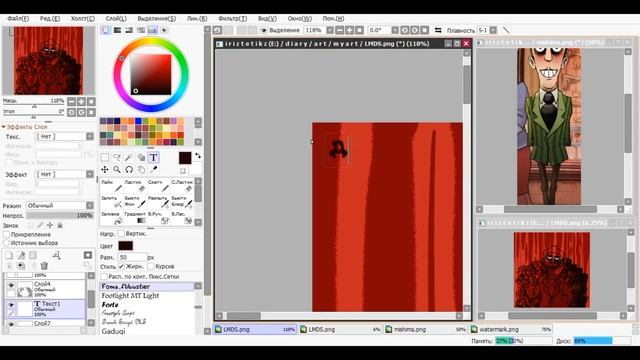This screenshot has height=360, width=640.
Task: Enable the Прикрепление clipping checkbox
Action: [x=6, y=235]
